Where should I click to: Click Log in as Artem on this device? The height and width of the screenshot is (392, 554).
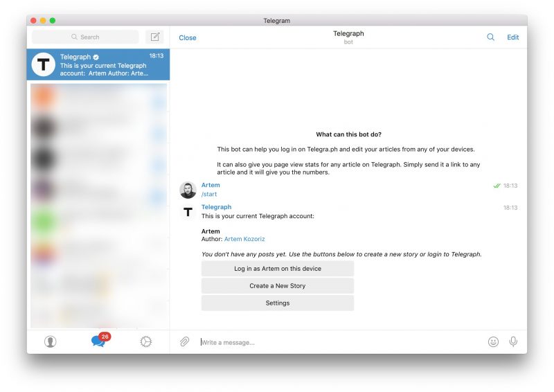click(x=278, y=269)
